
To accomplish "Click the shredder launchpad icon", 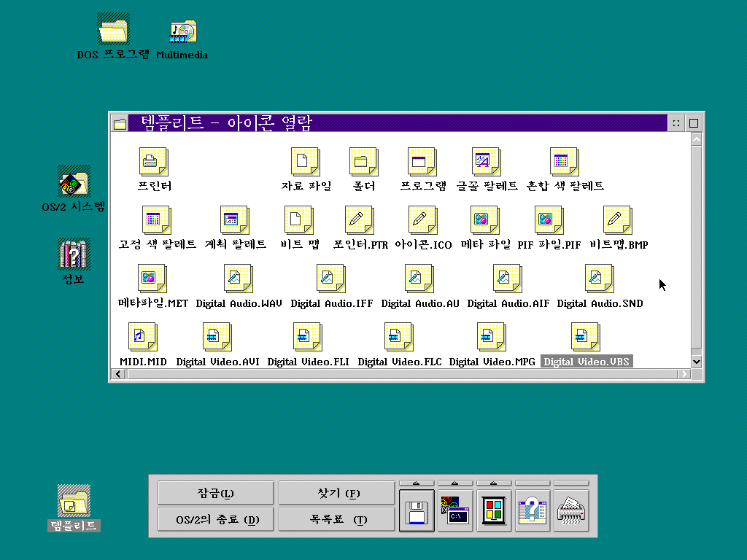I will [x=571, y=511].
